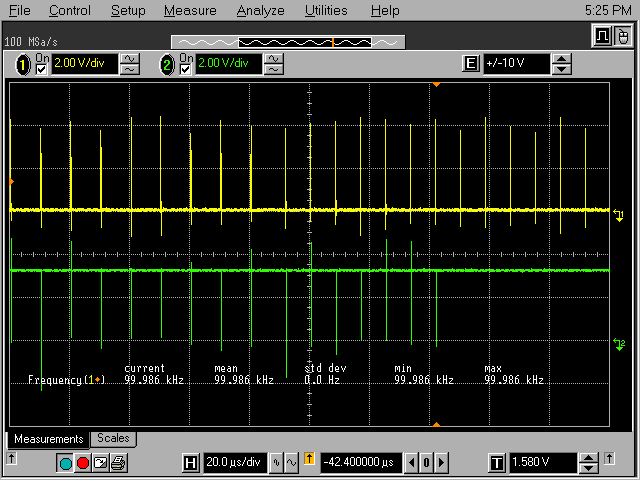Disable channel 2 On checkbox
Screen dimensions: 640x480
click(x=187, y=69)
